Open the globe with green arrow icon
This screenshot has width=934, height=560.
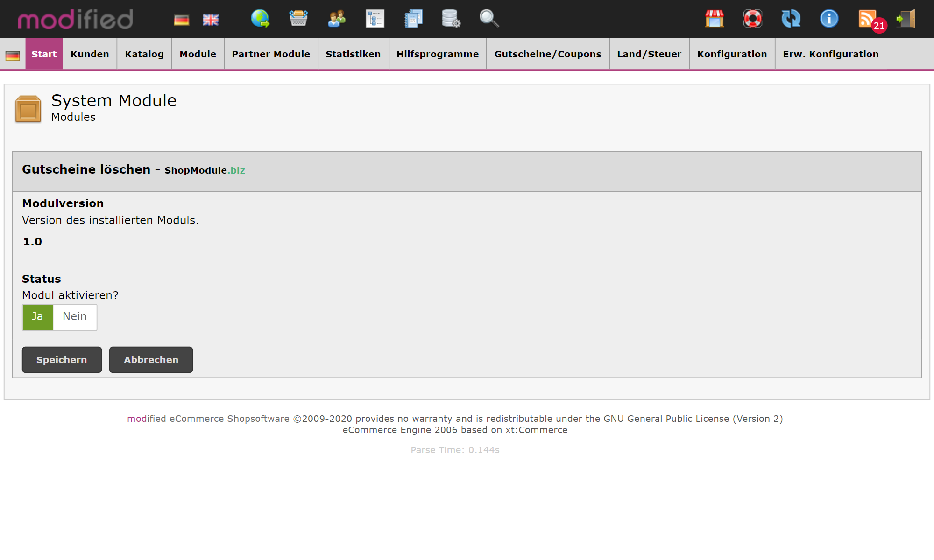pos(260,19)
